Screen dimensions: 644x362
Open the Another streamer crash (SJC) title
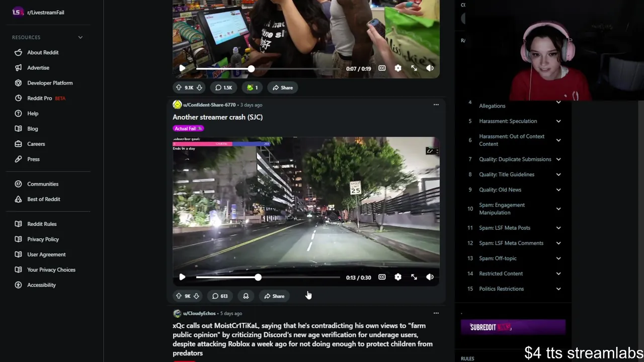point(217,117)
